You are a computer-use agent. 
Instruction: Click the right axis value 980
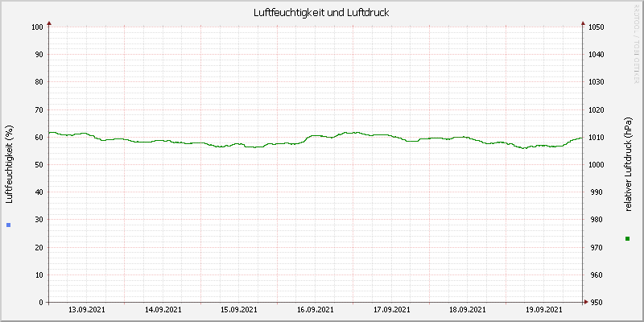pyautogui.click(x=595, y=220)
